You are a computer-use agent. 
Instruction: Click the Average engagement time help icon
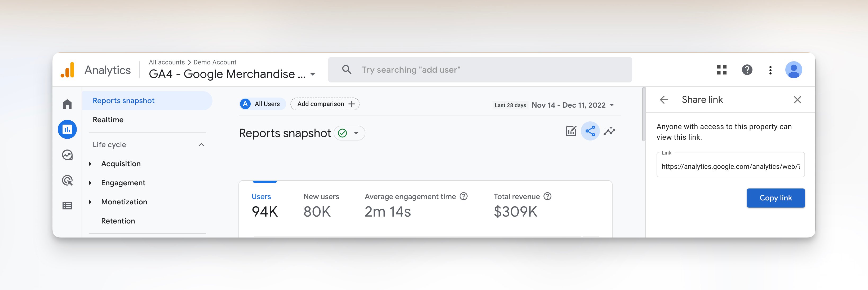point(464,196)
